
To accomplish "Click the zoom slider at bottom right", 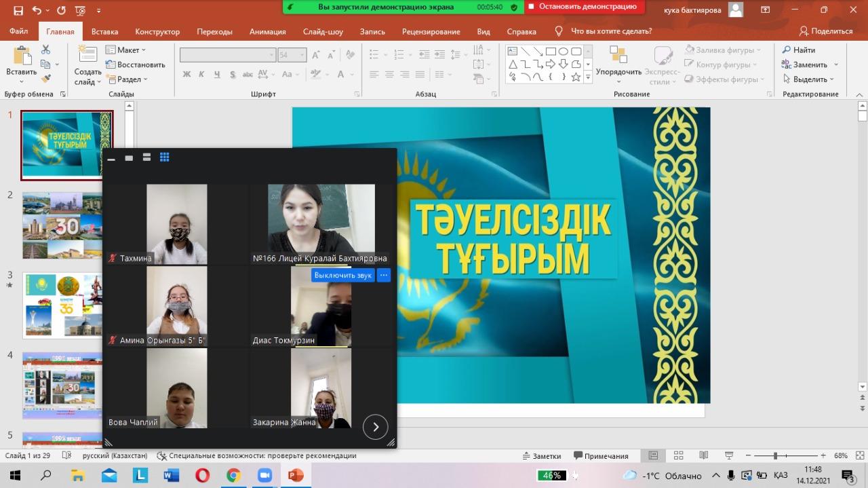I will 775,455.
